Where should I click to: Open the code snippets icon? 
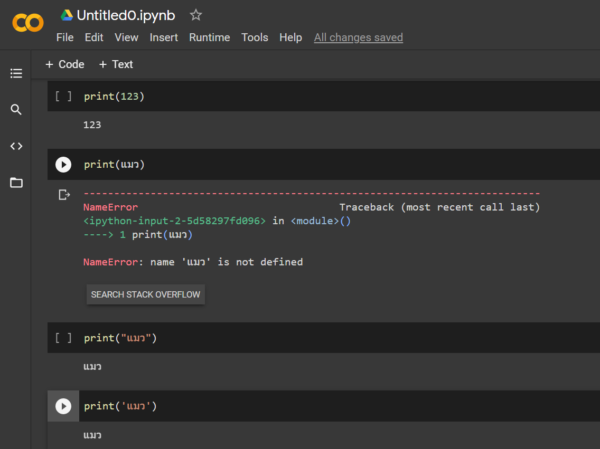16,146
